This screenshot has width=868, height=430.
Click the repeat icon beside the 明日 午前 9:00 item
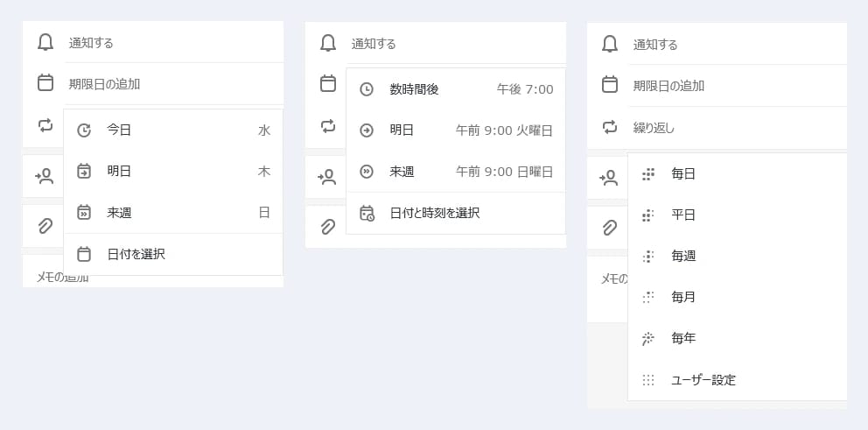(x=328, y=126)
